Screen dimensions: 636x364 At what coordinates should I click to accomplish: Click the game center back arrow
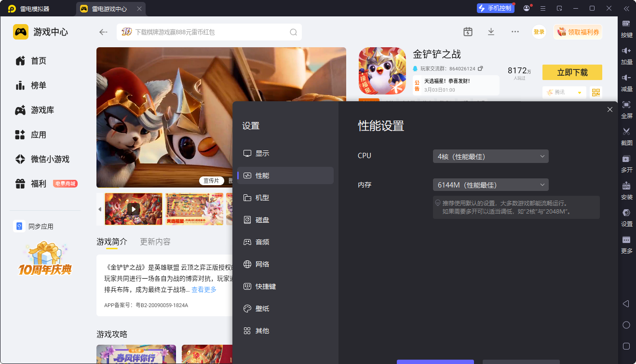click(103, 32)
